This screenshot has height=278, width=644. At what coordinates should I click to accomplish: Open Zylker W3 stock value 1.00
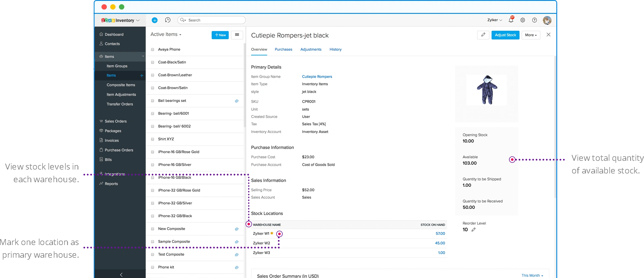tap(442, 253)
